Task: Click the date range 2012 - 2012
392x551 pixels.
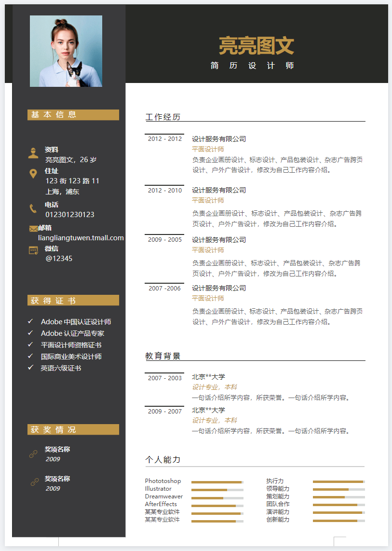Action: click(165, 139)
